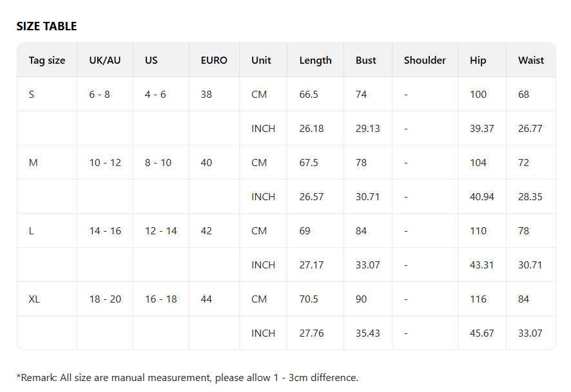This screenshot has width=571, height=392.
Task: Click the EURO column header
Action: point(214,61)
